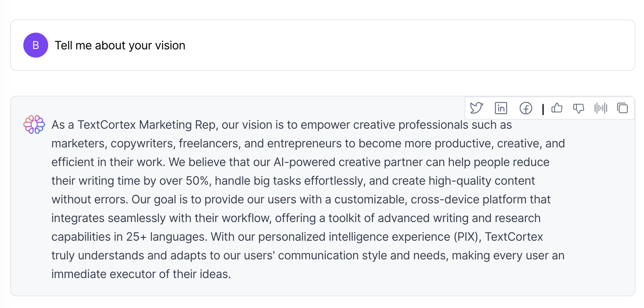Screen dimensions: 644x308
Task: Give the response a thumbs down
Action: [x=579, y=108]
